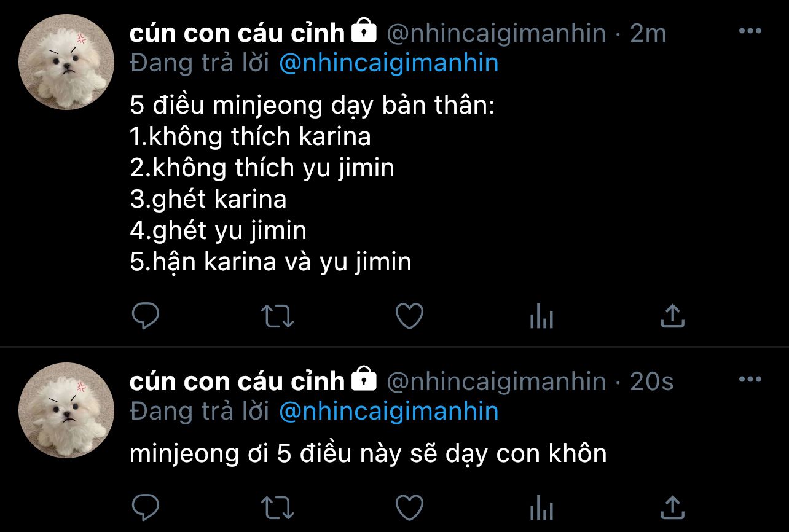Open 'cún con cáu cỉnh' name on second tweet

click(237, 381)
